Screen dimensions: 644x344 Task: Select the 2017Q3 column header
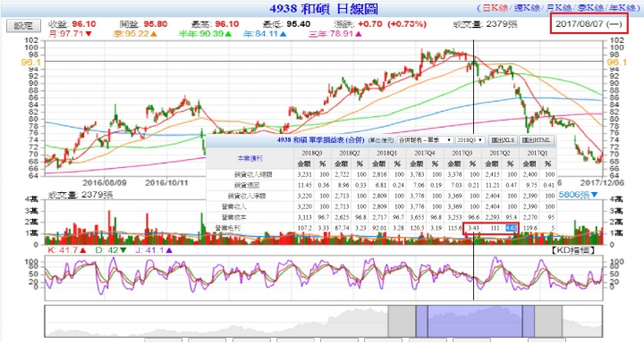462,153
